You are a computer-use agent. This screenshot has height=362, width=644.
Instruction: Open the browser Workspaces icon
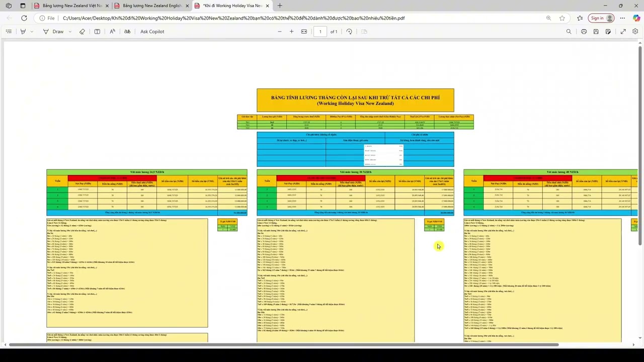pyautogui.click(x=9, y=6)
